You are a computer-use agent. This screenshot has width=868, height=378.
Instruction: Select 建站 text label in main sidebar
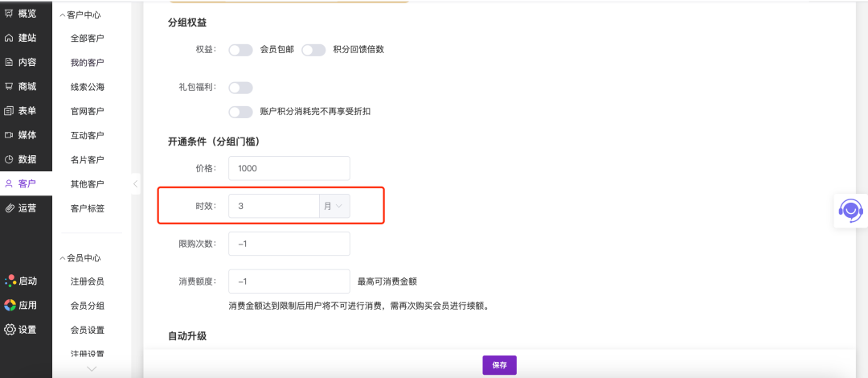[x=27, y=39]
